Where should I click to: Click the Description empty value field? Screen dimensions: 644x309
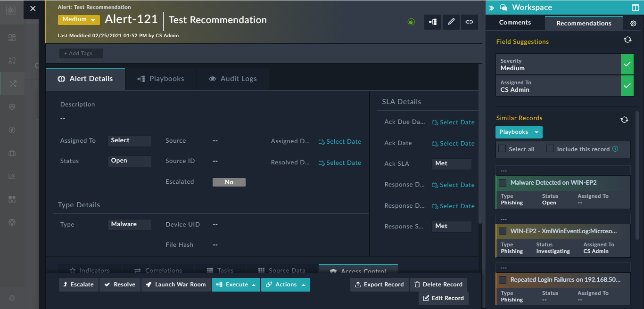click(63, 119)
